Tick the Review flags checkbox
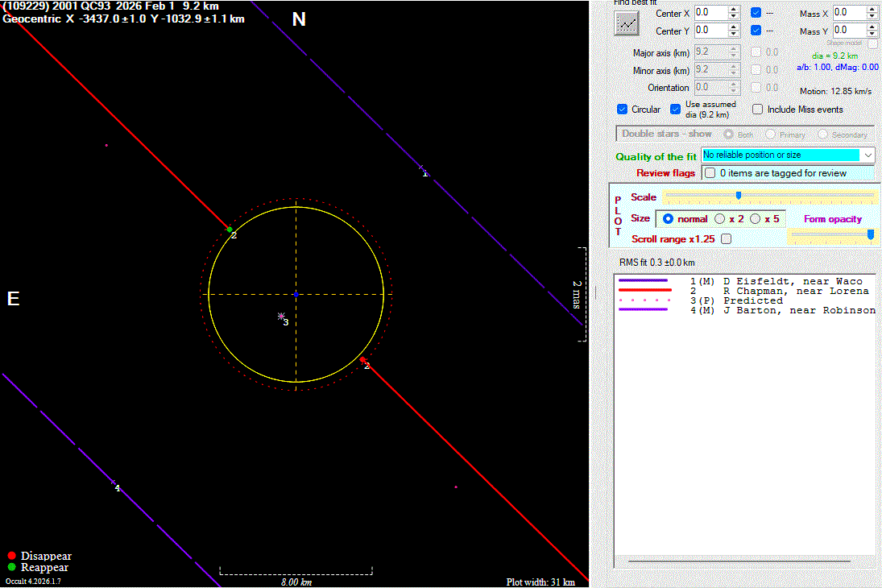The height and width of the screenshot is (588, 882). tap(710, 173)
